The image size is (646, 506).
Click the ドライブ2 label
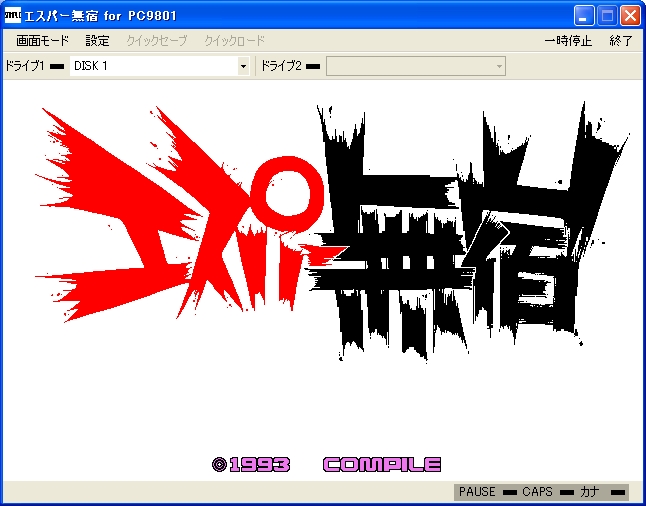pos(281,66)
